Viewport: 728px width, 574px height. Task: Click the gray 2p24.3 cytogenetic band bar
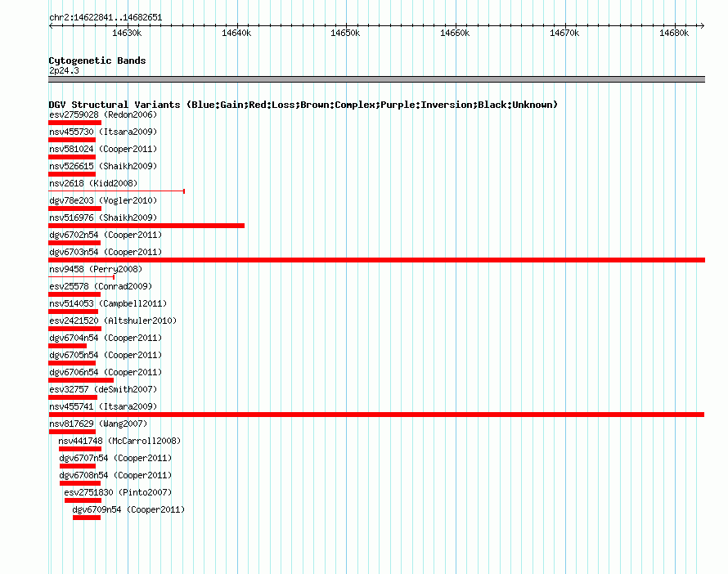376,79
